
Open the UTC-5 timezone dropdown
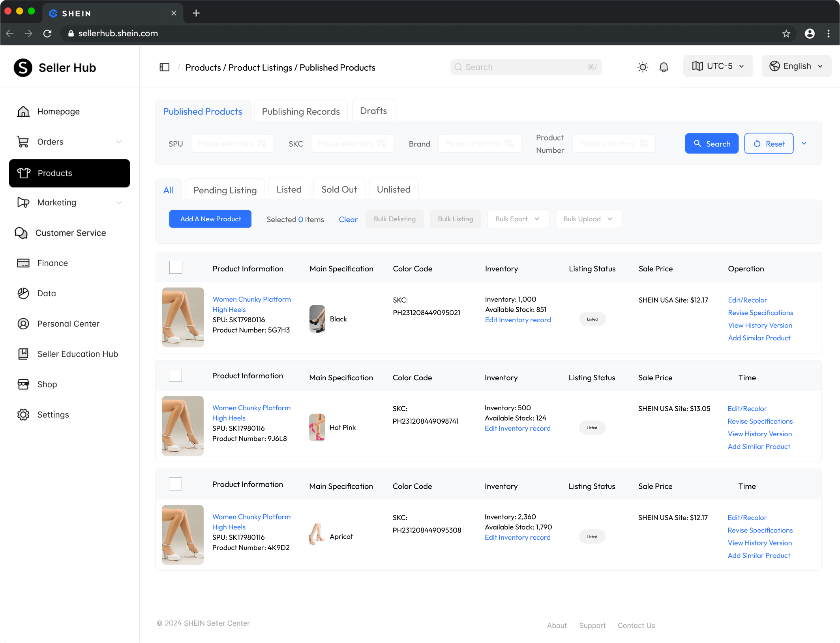[x=718, y=66]
